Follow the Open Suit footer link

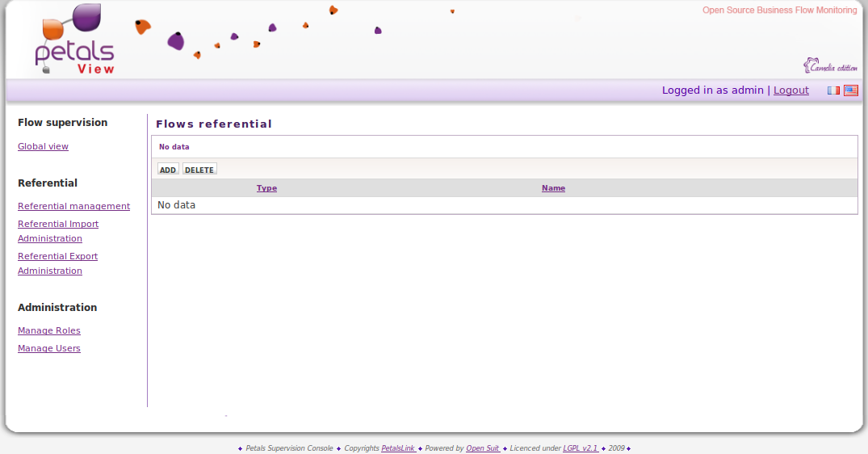point(482,448)
